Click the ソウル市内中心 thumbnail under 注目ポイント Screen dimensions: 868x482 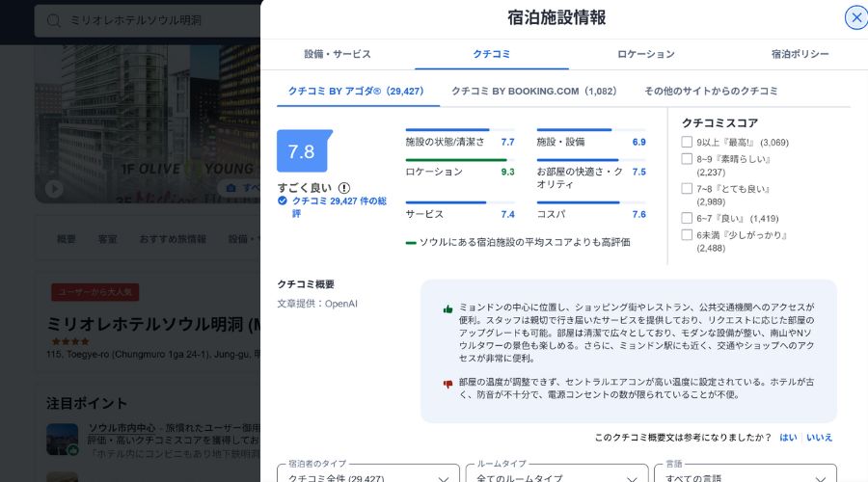63,440
